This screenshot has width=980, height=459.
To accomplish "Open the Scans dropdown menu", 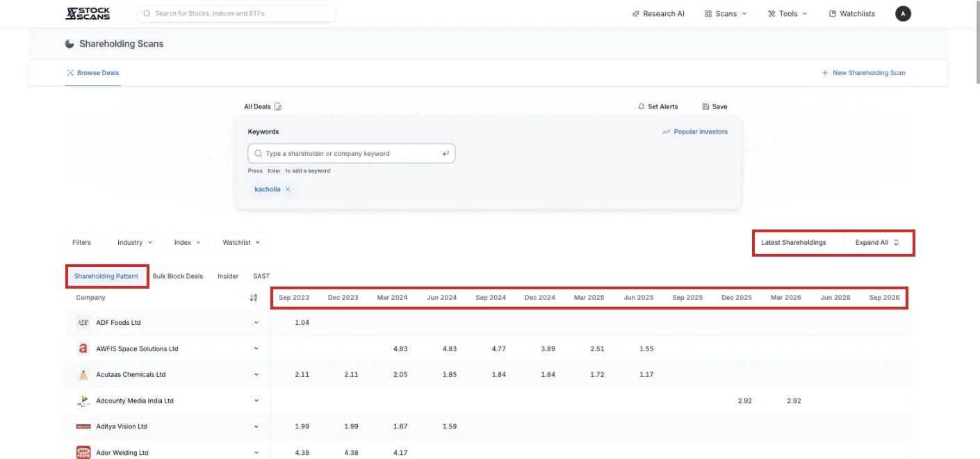I will 726,13.
